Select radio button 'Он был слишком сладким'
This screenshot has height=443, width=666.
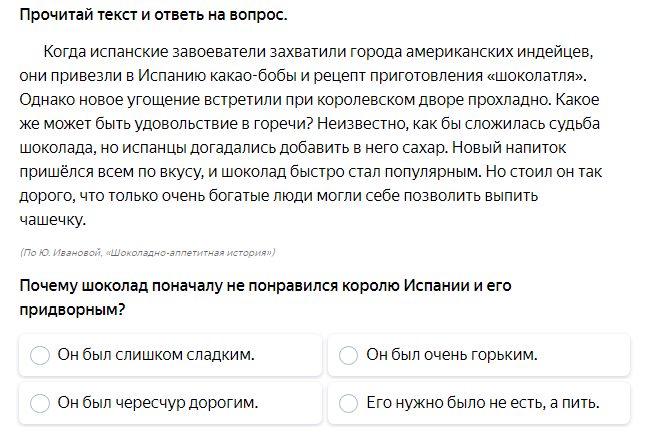tap(40, 355)
